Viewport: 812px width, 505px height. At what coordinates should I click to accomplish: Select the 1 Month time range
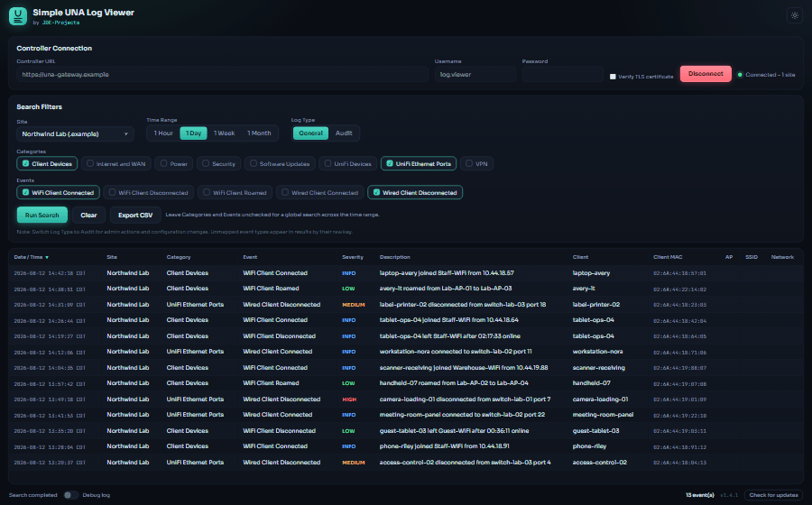tap(259, 133)
